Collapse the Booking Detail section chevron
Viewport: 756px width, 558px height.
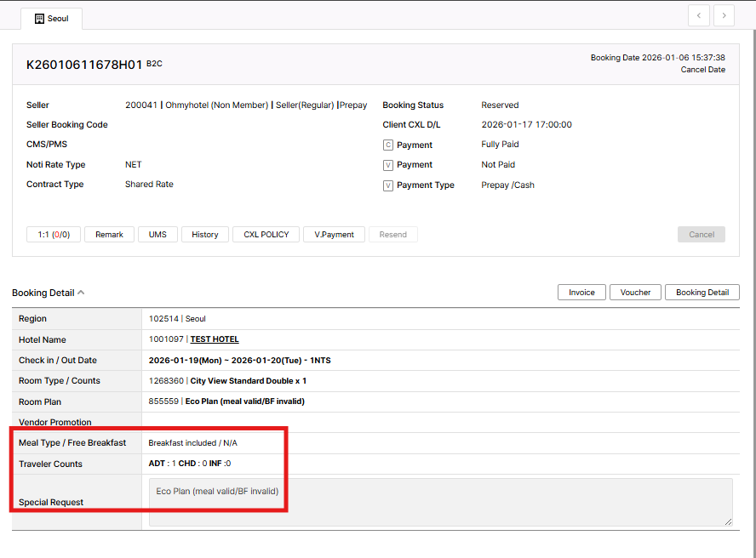[81, 293]
